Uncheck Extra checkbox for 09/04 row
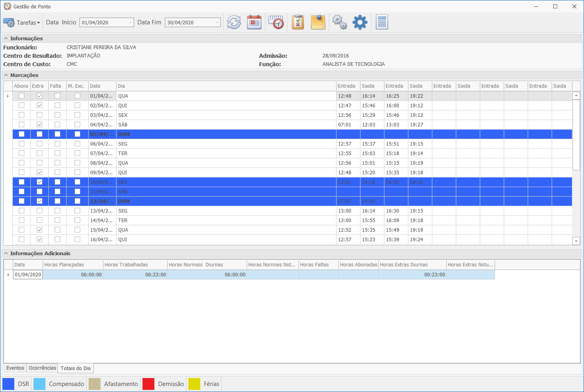The image size is (584, 392). click(x=40, y=172)
